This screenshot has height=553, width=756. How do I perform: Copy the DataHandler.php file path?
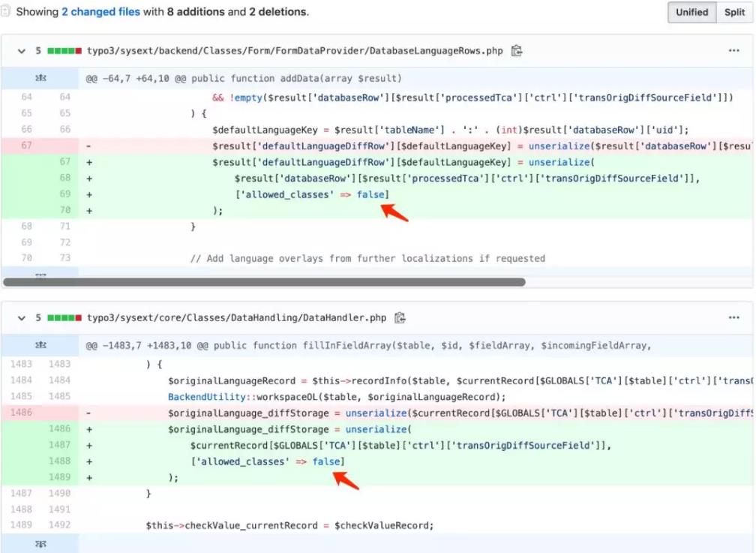400,317
